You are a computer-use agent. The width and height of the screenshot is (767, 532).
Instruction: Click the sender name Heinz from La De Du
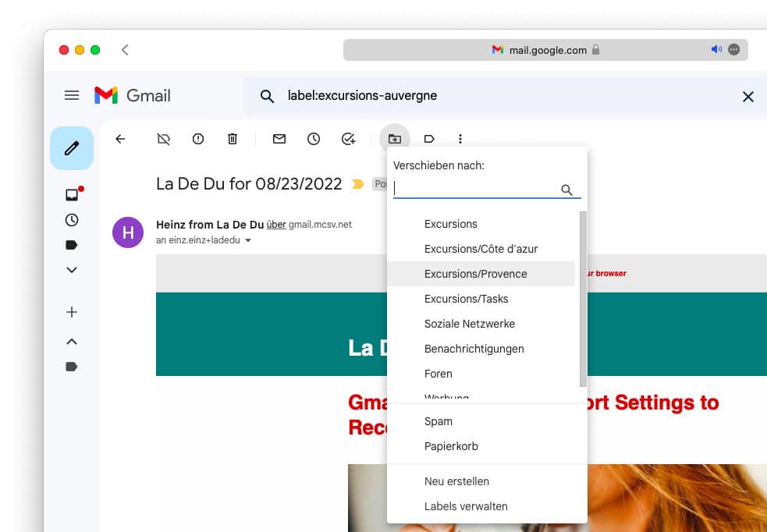(x=210, y=225)
